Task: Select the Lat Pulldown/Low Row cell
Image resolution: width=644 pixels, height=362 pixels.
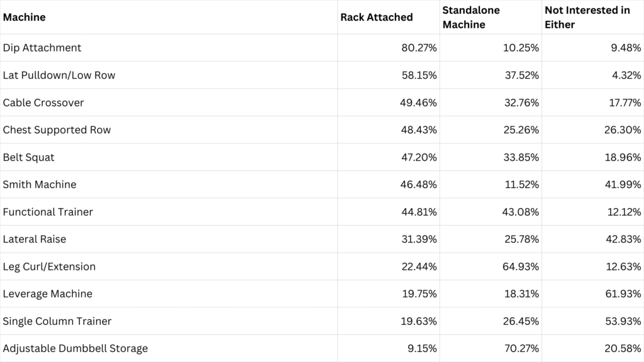Action: pos(59,75)
